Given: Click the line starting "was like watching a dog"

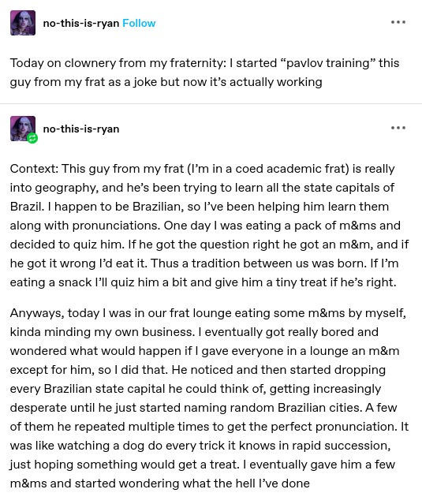Looking at the screenshot, I should click(200, 446).
